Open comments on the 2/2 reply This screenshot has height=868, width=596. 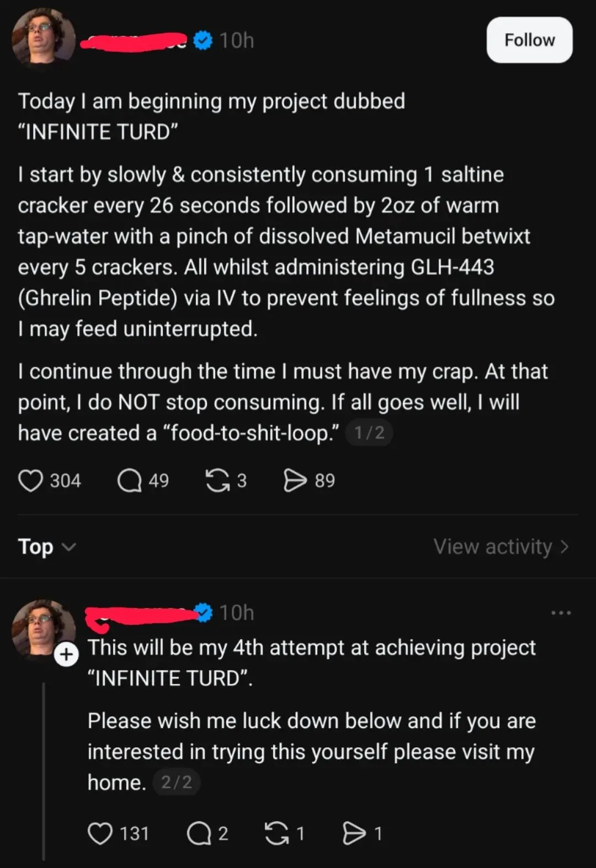point(199,833)
